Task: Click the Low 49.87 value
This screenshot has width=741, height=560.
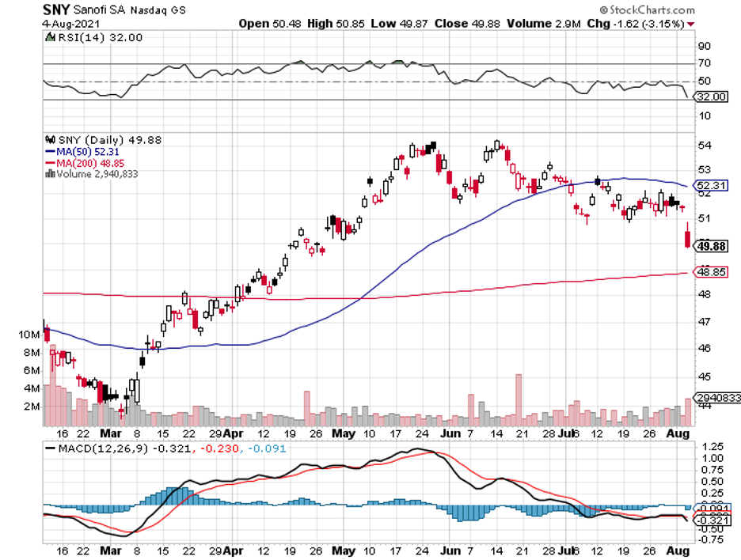Action: click(400, 24)
